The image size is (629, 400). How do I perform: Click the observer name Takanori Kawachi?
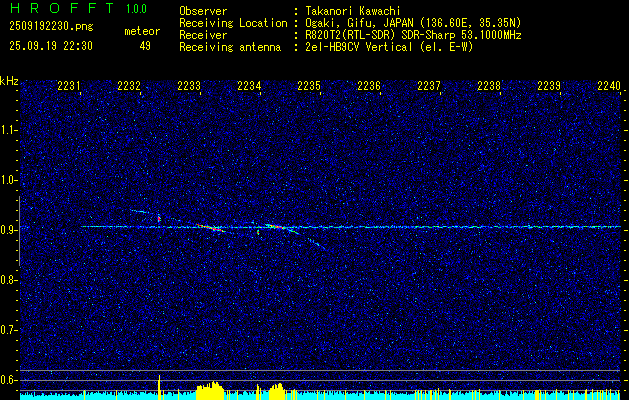tap(353, 11)
